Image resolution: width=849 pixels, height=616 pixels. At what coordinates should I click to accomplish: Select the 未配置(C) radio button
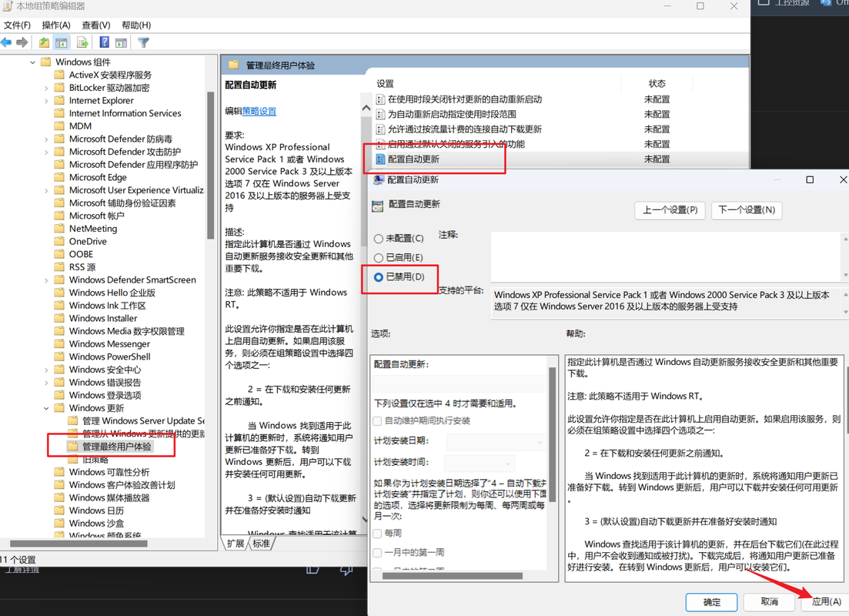pos(379,239)
